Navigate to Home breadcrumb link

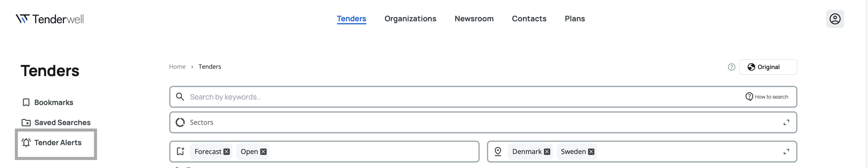[x=177, y=67]
